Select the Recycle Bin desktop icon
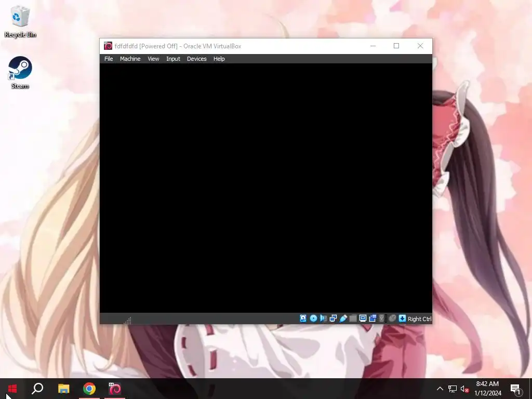This screenshot has height=399, width=532. 20,22
